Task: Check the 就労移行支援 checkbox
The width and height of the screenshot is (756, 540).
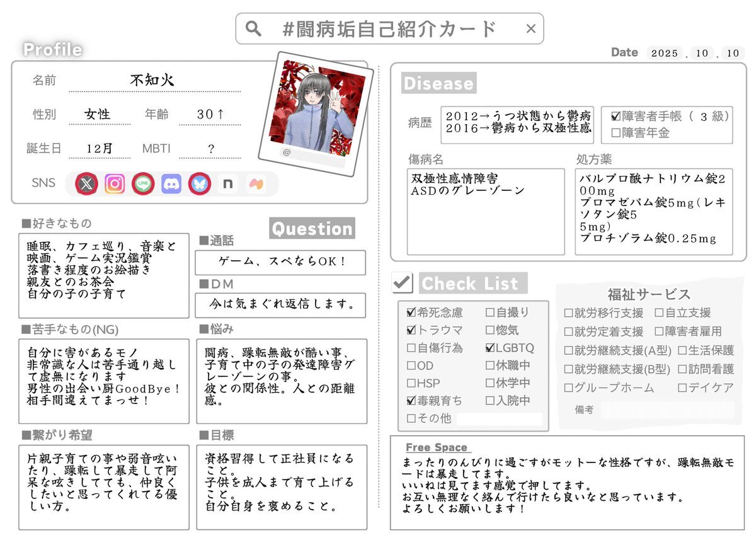Action: tap(569, 313)
